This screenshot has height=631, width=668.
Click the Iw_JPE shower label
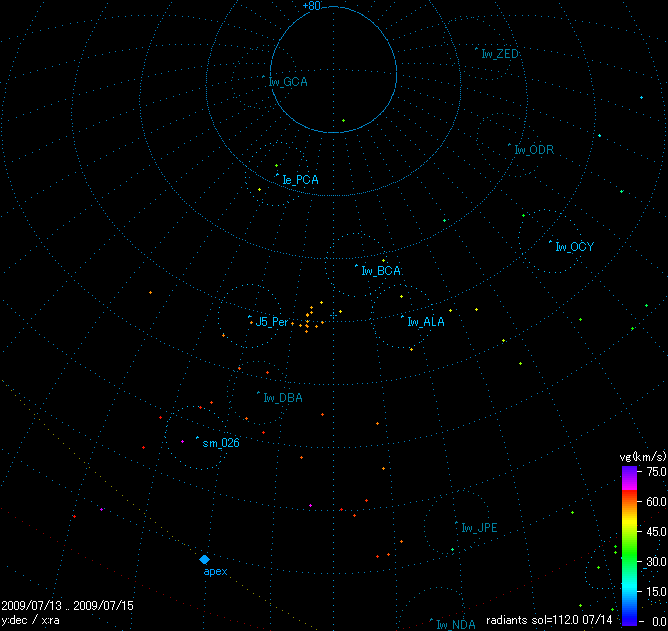click(479, 528)
